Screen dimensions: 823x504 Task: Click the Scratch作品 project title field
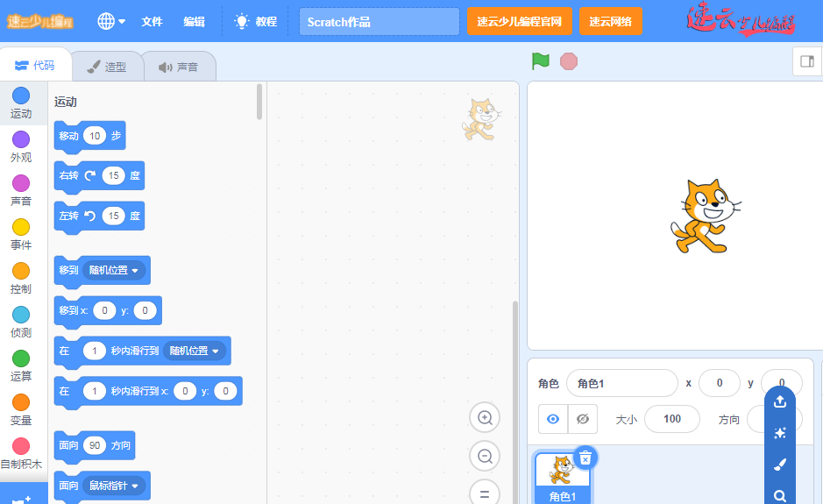point(379,21)
